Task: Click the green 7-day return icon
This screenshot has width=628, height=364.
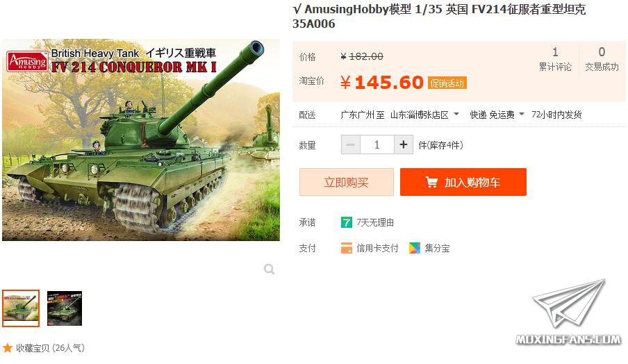Action: tap(346, 222)
